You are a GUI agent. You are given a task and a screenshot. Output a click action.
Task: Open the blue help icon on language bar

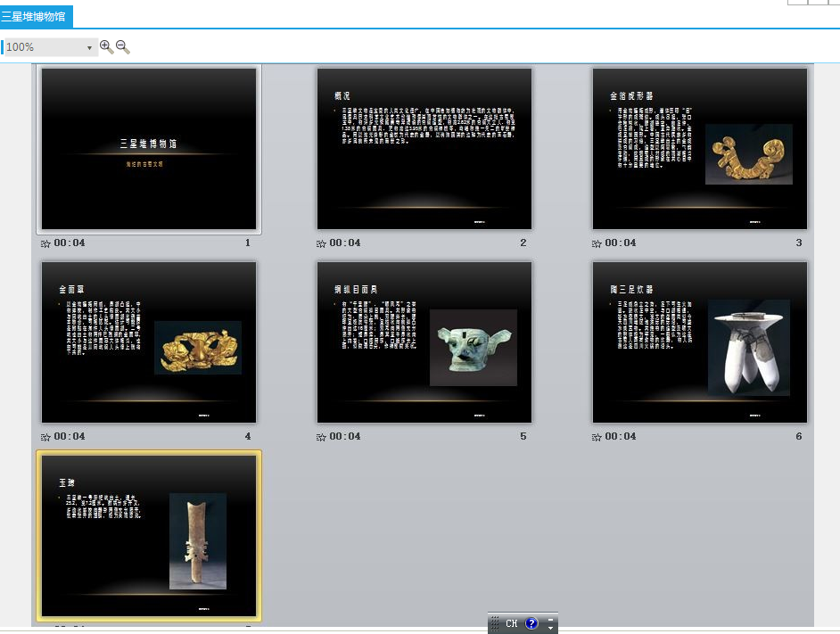(x=531, y=623)
